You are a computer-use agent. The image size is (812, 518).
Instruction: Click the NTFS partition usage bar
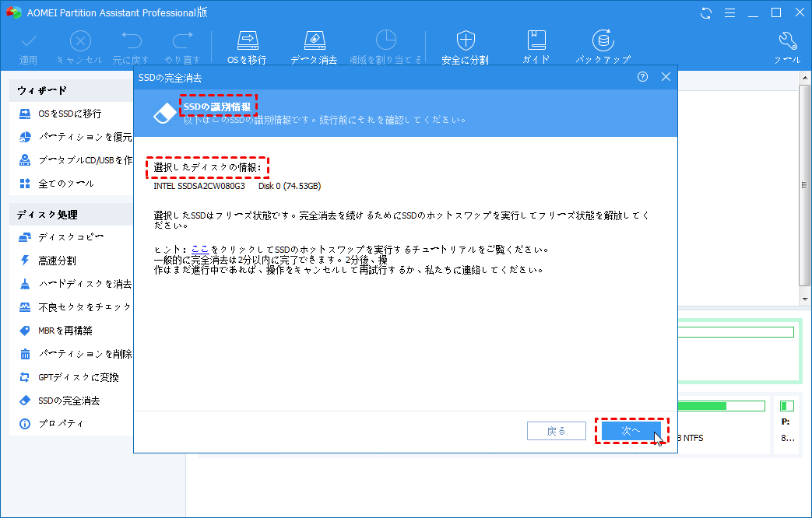[721, 406]
